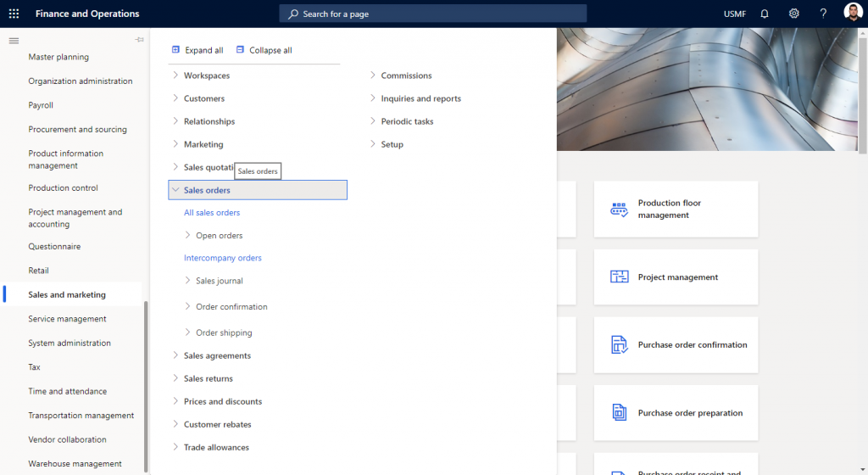Open the Project management workspace tile
This screenshot has width=868, height=475.
click(676, 277)
